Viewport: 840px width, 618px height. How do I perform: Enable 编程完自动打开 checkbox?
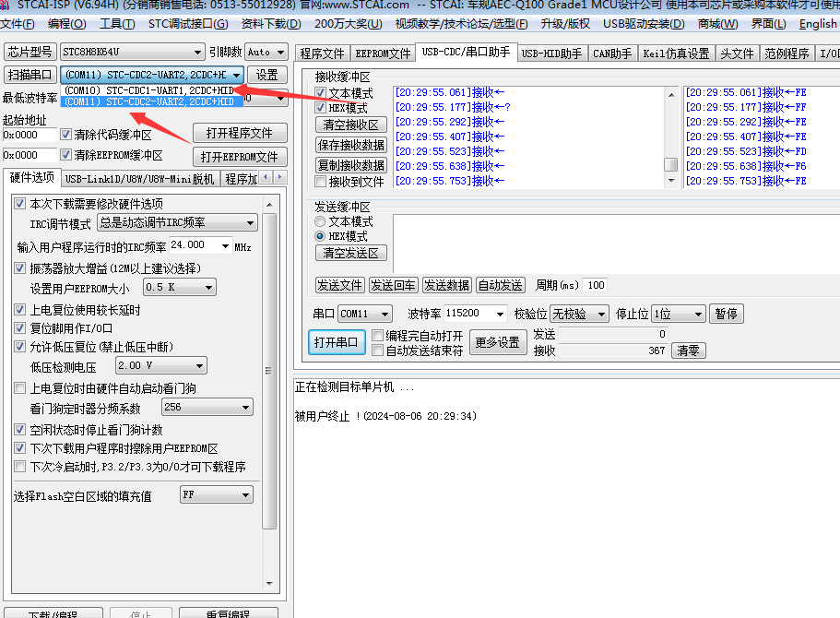378,336
